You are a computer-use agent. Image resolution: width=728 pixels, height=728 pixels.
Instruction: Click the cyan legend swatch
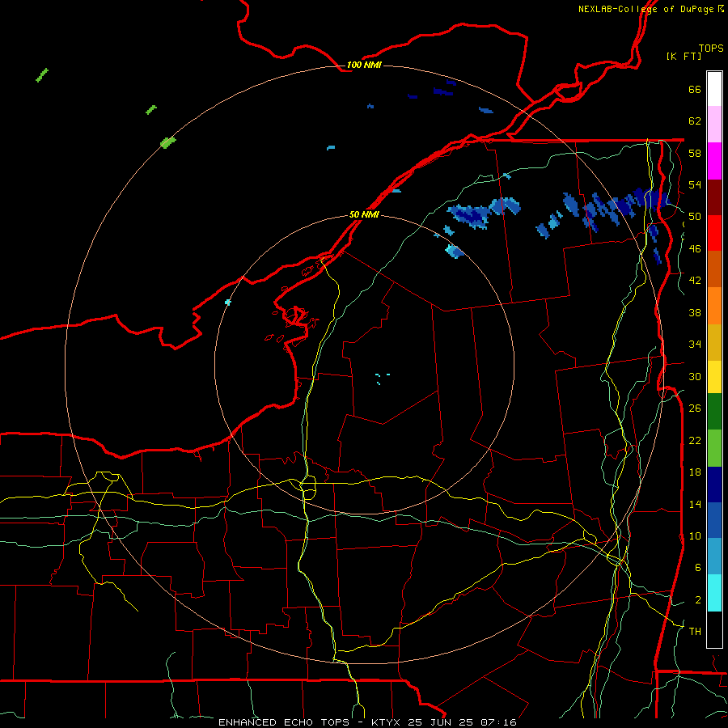tap(714, 593)
